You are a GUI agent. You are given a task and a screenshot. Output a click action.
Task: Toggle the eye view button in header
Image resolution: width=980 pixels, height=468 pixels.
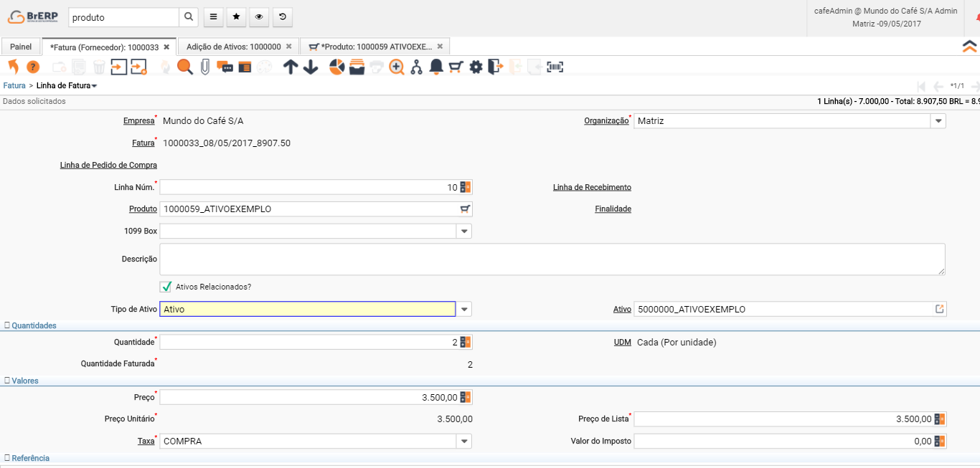(259, 17)
